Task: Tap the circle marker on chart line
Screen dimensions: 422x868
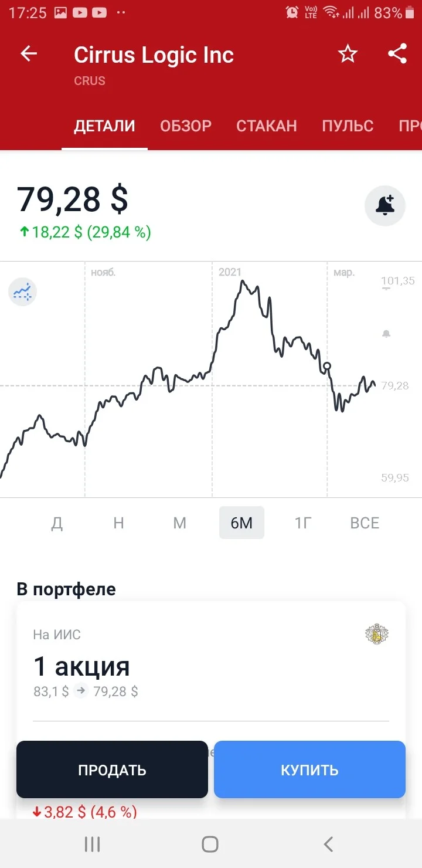Action: pos(327,366)
